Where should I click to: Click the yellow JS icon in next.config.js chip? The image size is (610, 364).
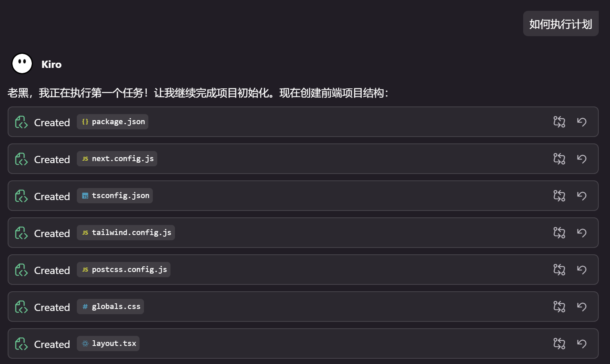click(85, 159)
